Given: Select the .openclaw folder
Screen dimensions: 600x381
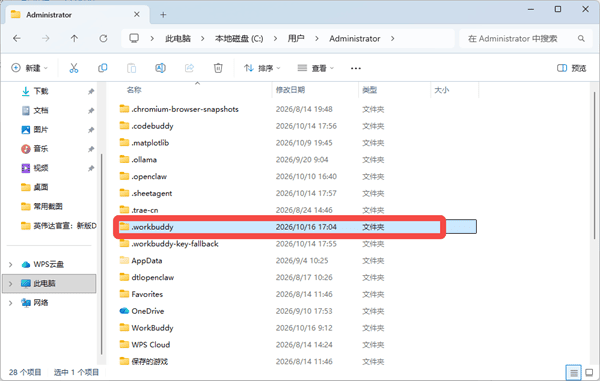Looking at the screenshot, I should 149,177.
